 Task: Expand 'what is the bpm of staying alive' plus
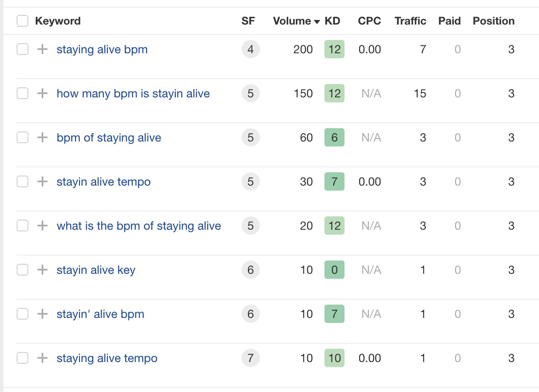[42, 226]
